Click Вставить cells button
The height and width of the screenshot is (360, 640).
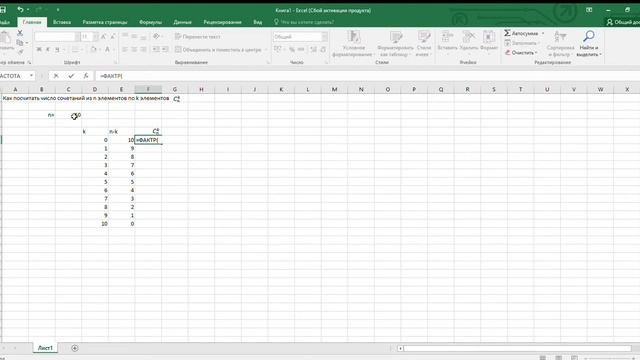(x=447, y=42)
